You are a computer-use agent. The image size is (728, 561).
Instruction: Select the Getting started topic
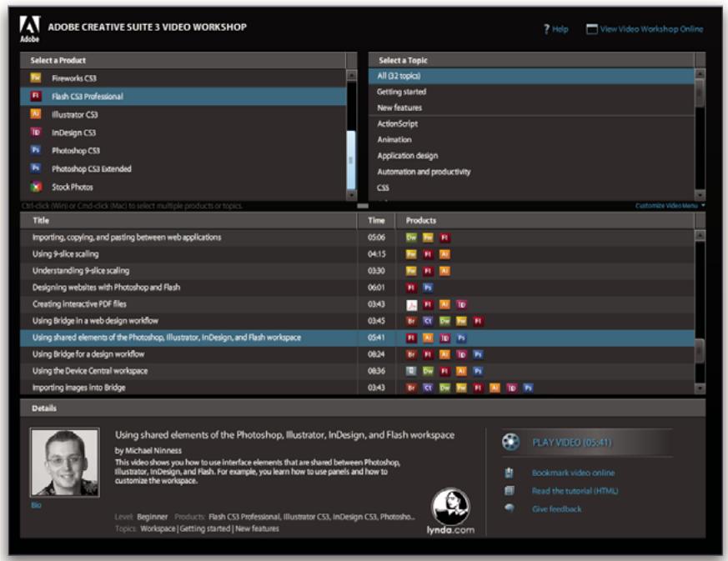(x=401, y=92)
